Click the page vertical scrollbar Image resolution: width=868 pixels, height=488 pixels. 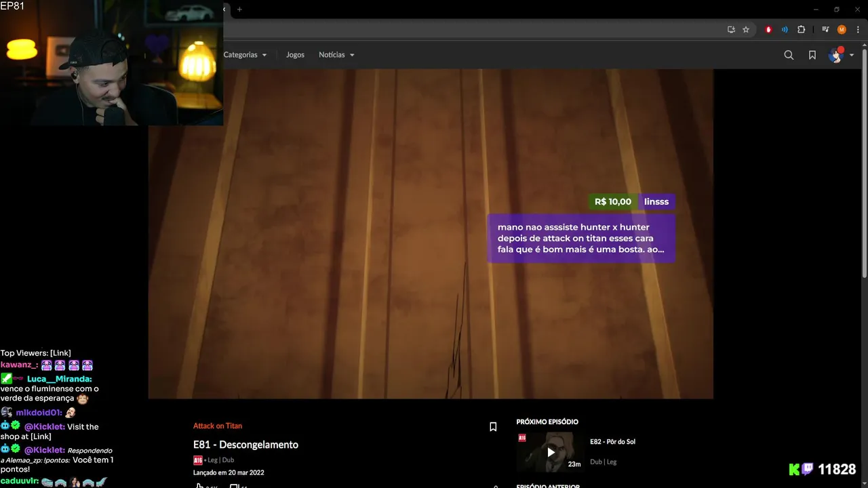(865, 163)
